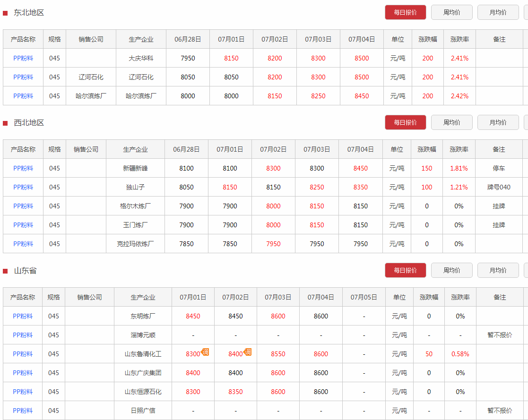The width and height of the screenshot is (528, 420).
Task: Open PP粉料 link in 淄博元顺 row
Action: point(23,335)
